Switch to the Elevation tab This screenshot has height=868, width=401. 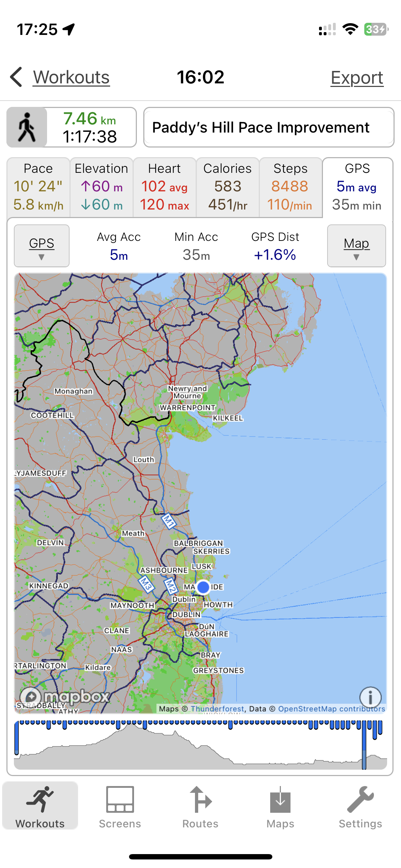click(101, 187)
